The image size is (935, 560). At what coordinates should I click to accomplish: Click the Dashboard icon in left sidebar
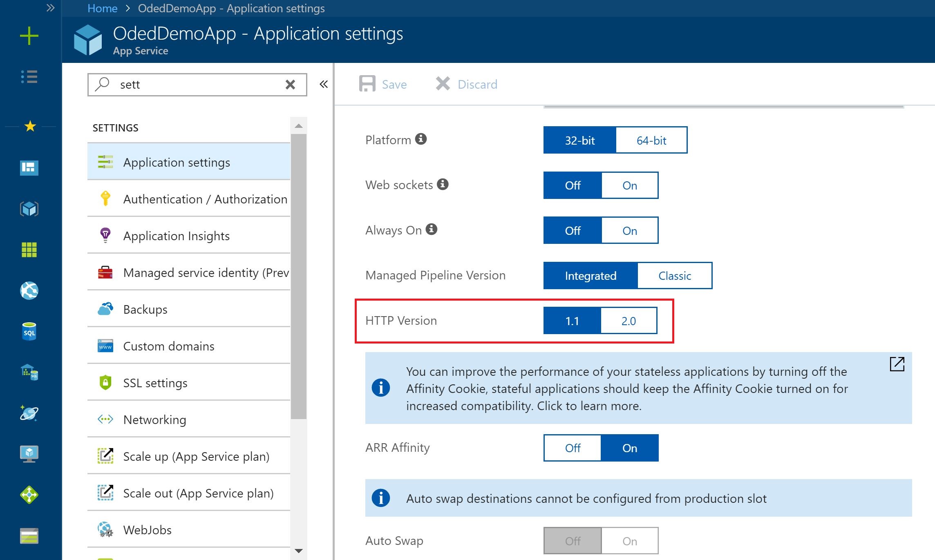pyautogui.click(x=29, y=167)
